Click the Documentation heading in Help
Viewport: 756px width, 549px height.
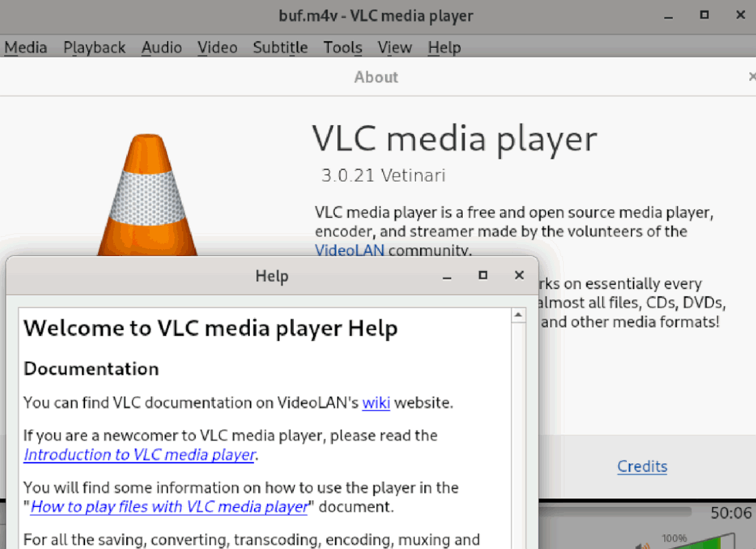[x=91, y=369]
